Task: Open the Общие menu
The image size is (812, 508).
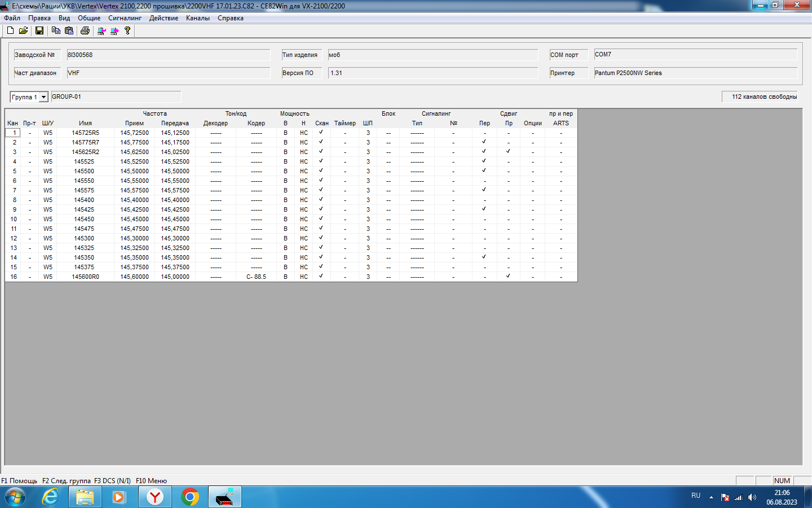Action: (x=89, y=18)
